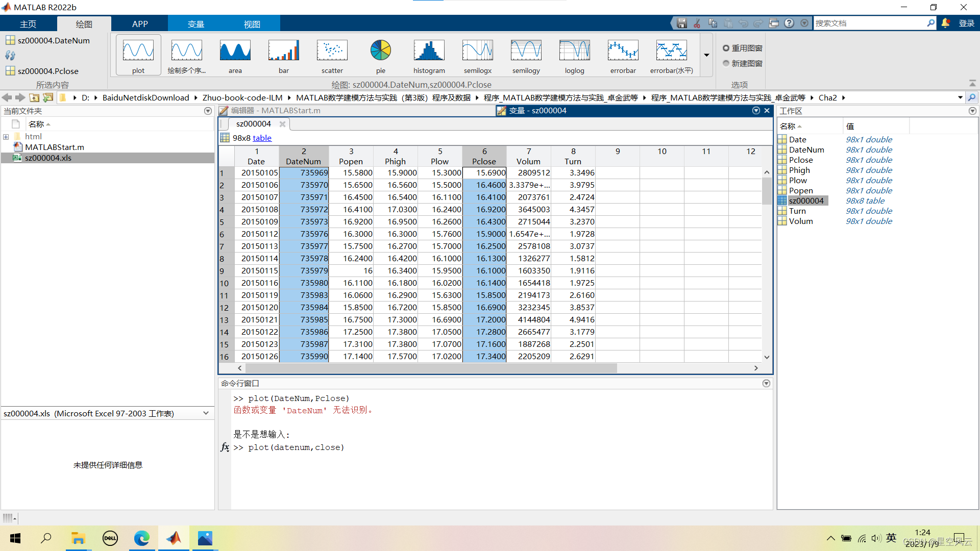Click the area plot icon
980x551 pixels.
(x=235, y=55)
